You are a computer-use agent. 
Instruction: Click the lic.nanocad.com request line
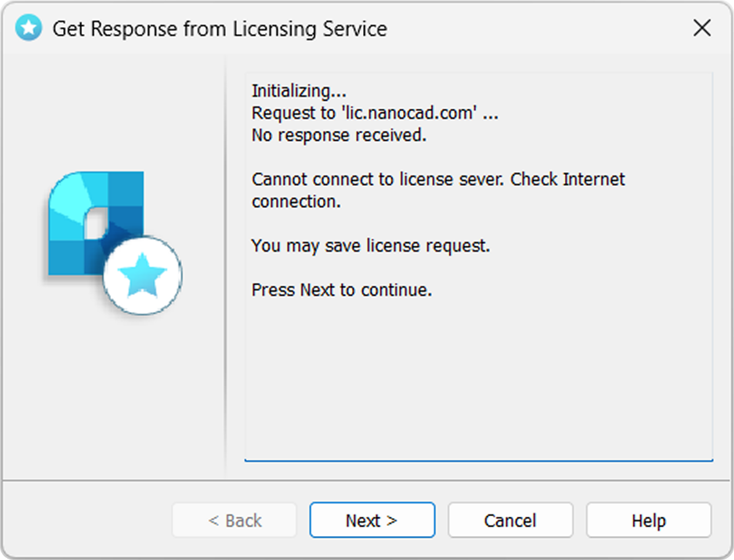[375, 113]
